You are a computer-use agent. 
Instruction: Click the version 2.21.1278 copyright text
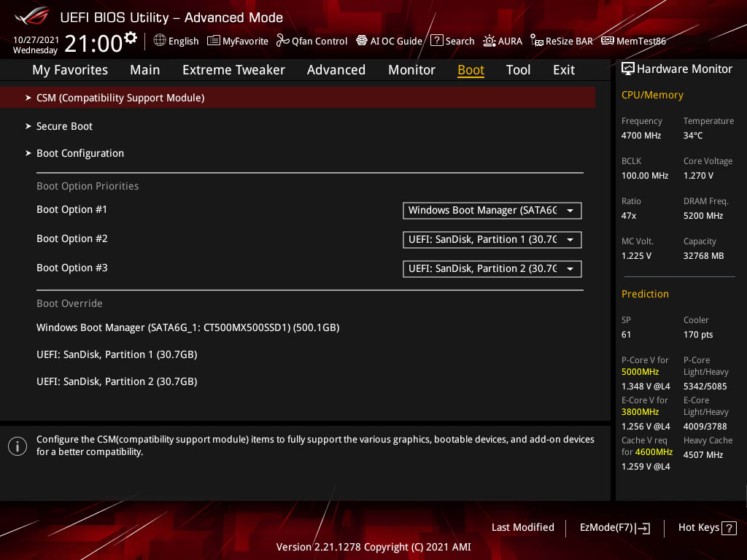click(373, 547)
